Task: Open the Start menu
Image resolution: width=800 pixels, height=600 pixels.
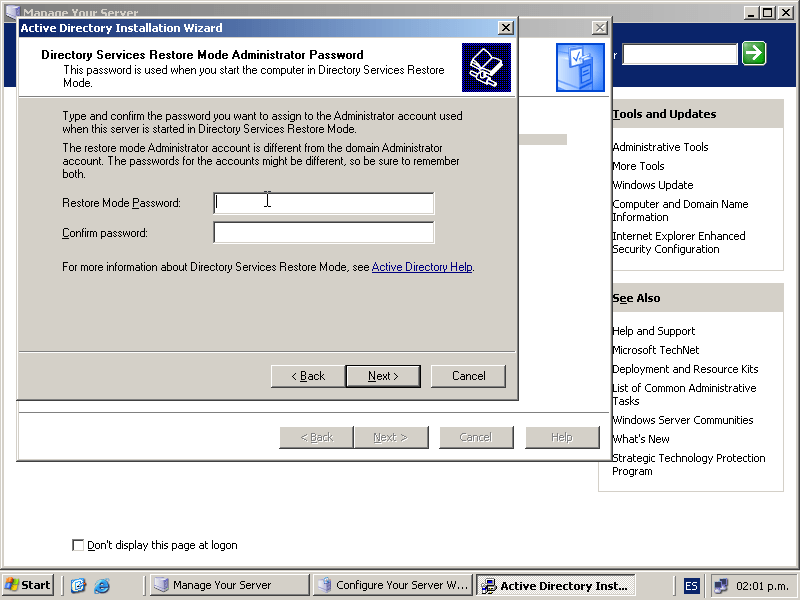Action: coord(28,586)
